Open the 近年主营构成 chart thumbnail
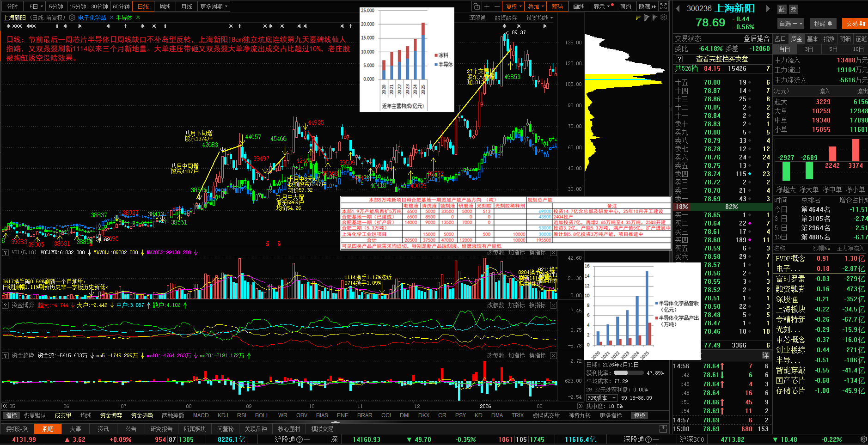 click(x=407, y=60)
